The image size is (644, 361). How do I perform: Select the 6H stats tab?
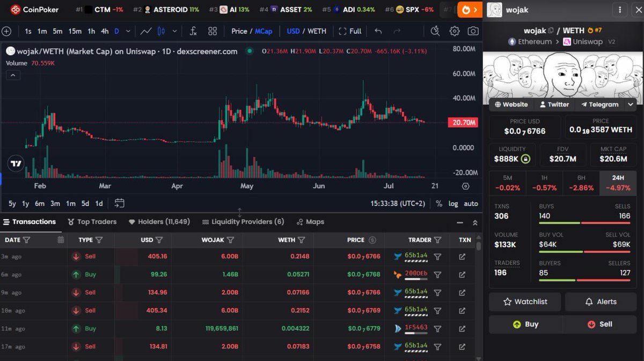pyautogui.click(x=582, y=183)
